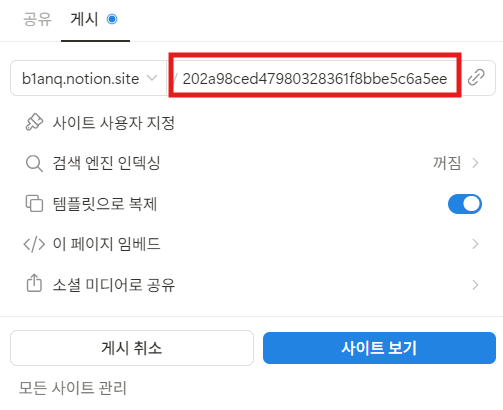Viewport: 503px width, 410px height.
Task: Click the magnifier search indexing icon
Action: tap(34, 163)
